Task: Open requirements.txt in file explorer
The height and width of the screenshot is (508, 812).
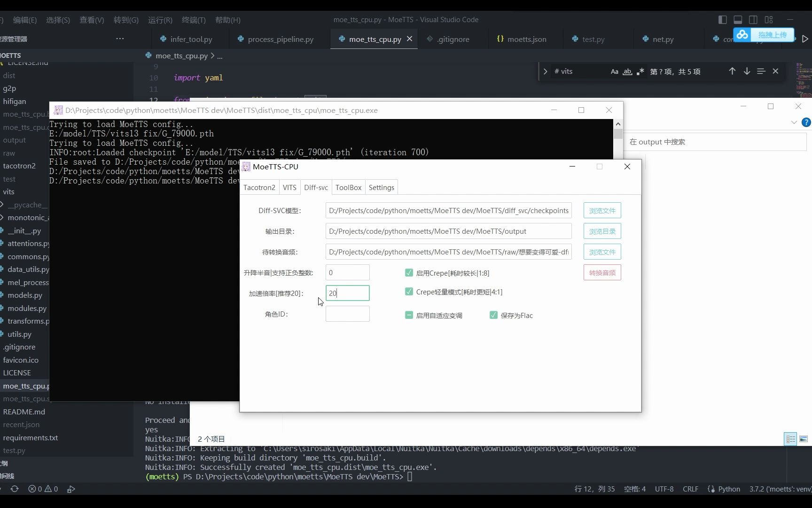Action: [x=31, y=437]
